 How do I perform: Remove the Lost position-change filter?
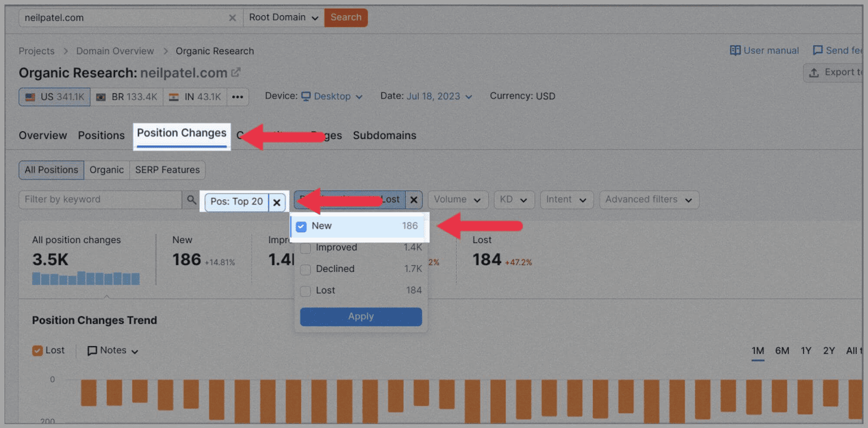(413, 200)
